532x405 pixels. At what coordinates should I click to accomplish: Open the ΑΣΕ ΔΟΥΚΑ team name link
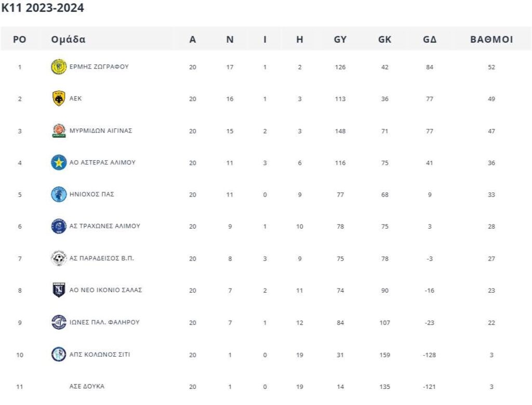pyautogui.click(x=87, y=387)
